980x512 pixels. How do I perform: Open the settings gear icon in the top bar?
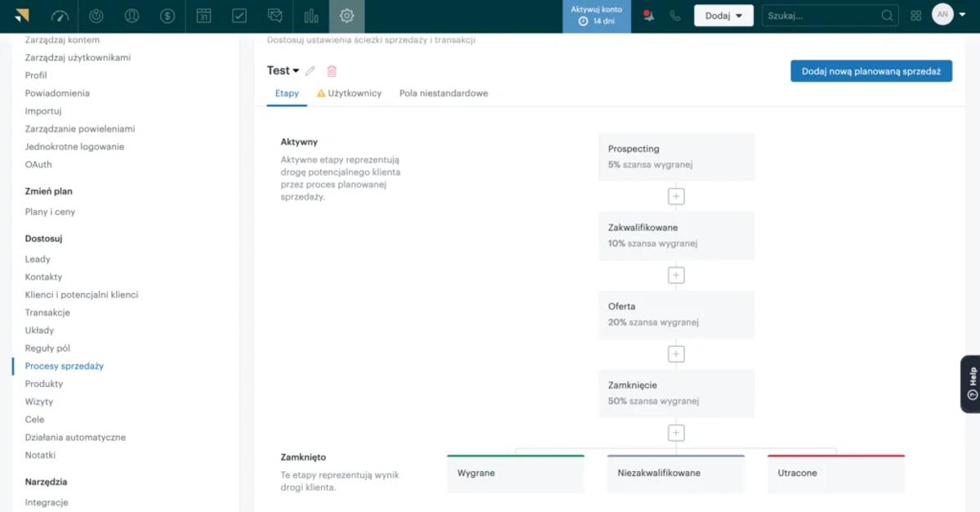347,16
